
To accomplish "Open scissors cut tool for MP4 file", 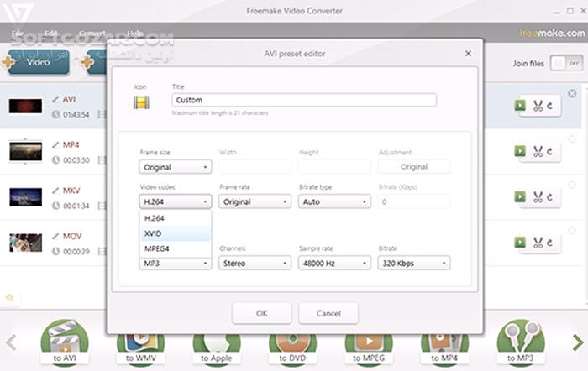I will point(538,151).
